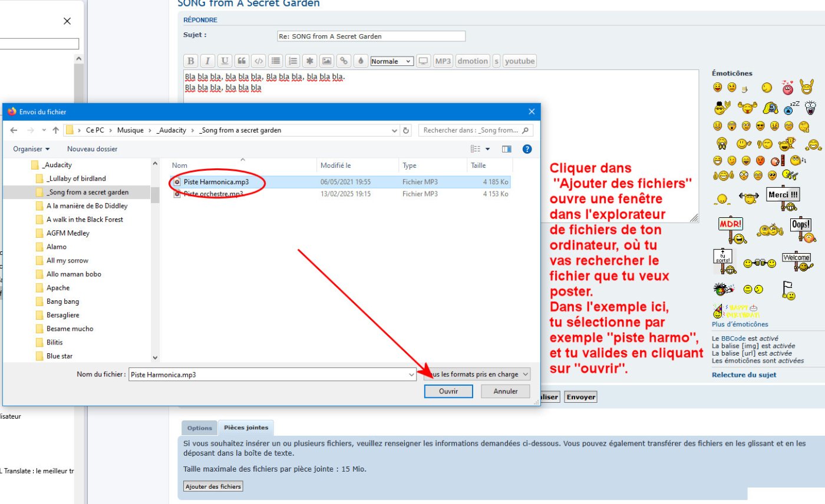Refresh the folder with the reload icon
Screen dimensions: 825x504
[x=405, y=130]
